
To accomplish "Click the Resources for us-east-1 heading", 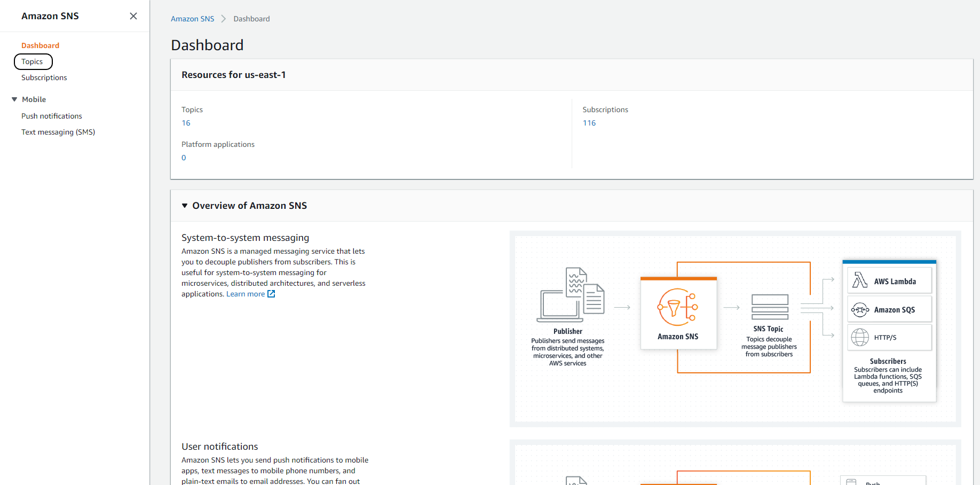I will pos(234,75).
